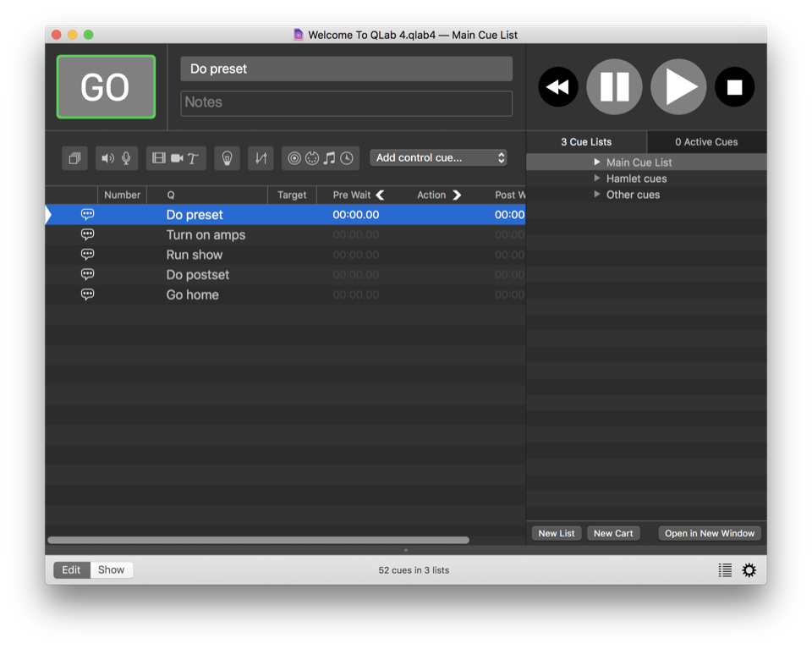Add a Text cue from toolbar
812x649 pixels.
click(194, 158)
